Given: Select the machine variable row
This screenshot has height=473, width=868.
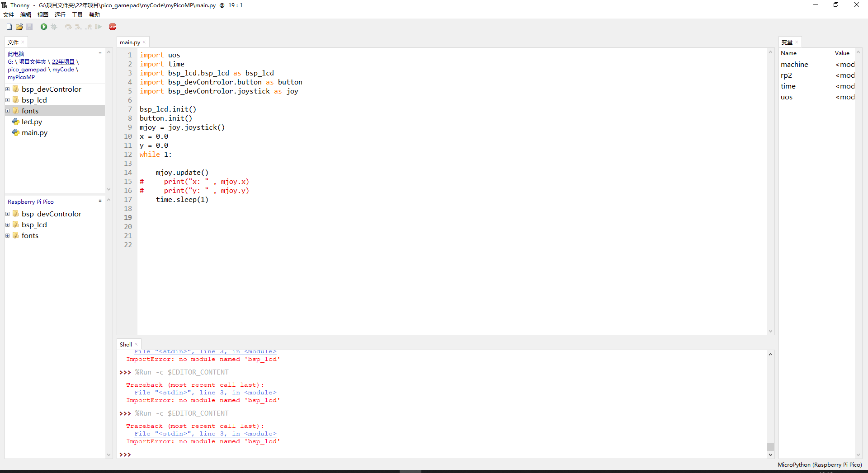Looking at the screenshot, I should [817, 65].
